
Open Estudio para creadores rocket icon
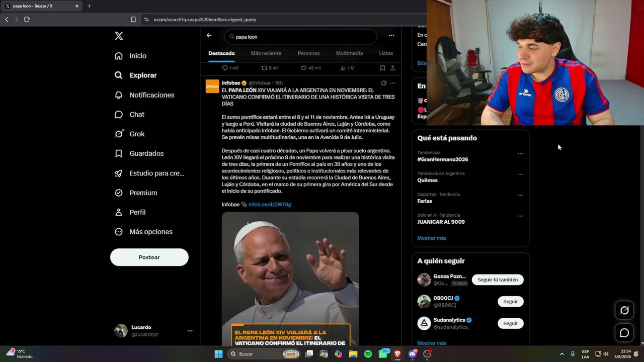coord(119,173)
